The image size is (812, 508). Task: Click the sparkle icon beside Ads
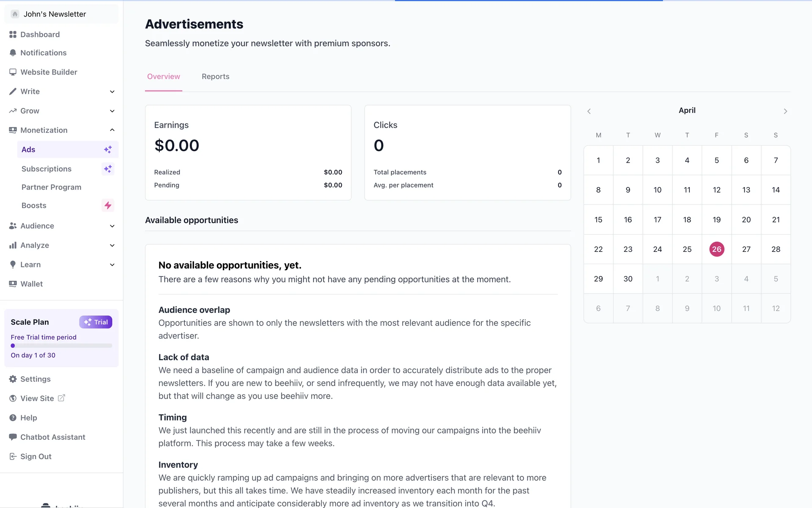[x=108, y=149]
